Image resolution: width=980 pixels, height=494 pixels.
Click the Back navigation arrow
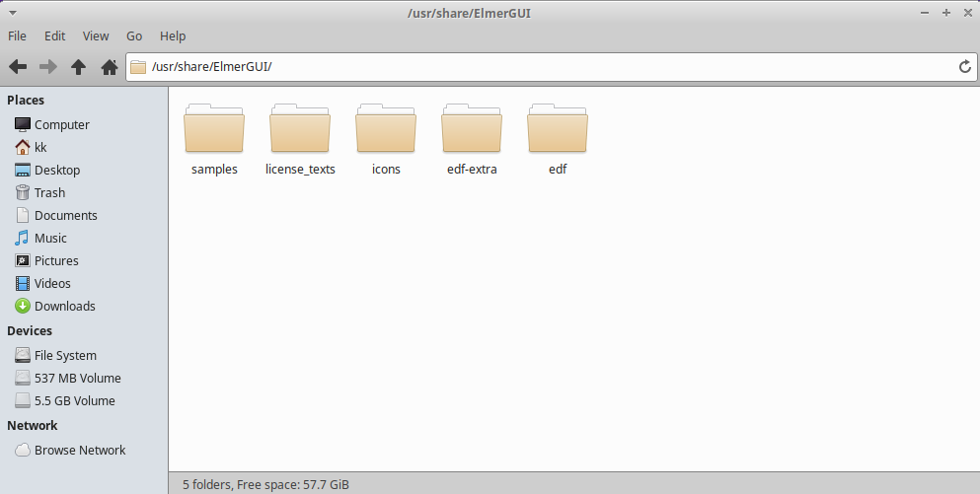click(x=18, y=67)
